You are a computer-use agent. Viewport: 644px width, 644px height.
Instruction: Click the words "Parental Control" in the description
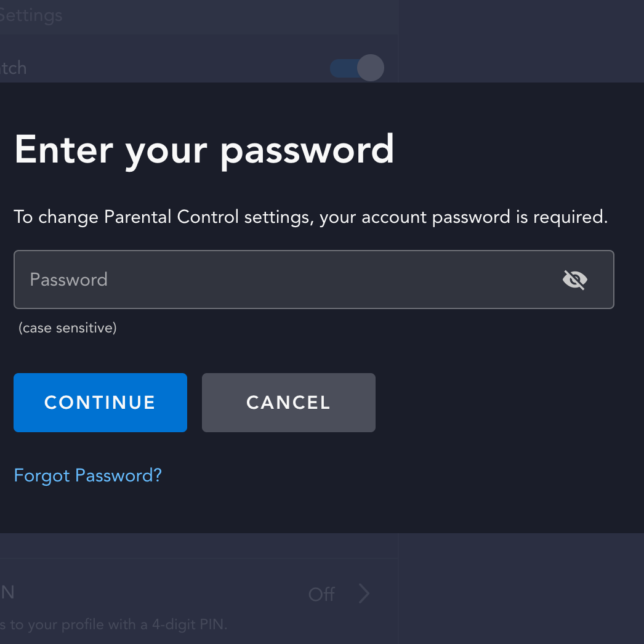pyautogui.click(x=171, y=217)
